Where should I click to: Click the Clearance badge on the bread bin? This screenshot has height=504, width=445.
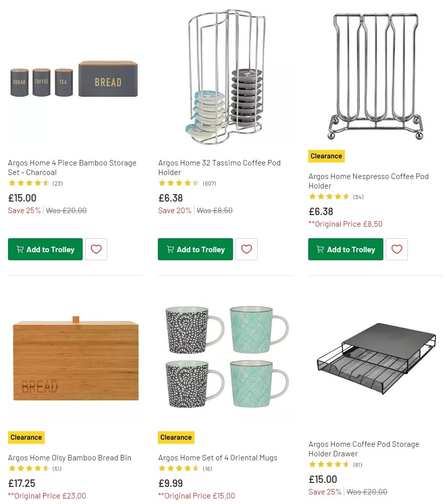[x=26, y=437]
